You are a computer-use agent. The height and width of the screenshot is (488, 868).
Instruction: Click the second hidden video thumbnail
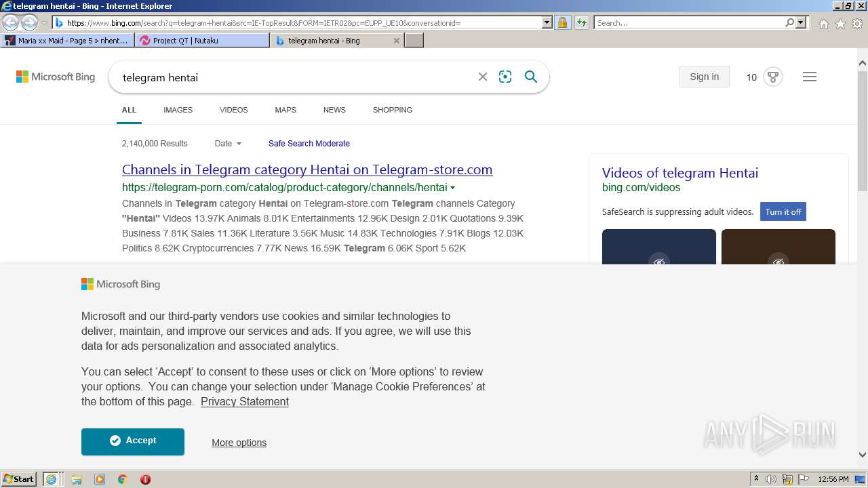coord(778,247)
